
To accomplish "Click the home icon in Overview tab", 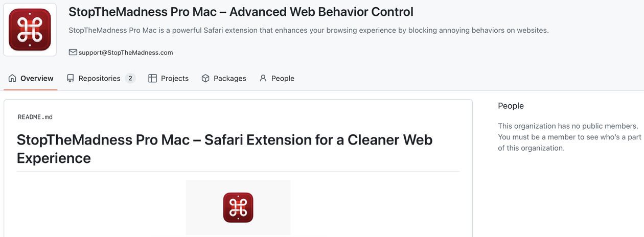I will coord(12,78).
